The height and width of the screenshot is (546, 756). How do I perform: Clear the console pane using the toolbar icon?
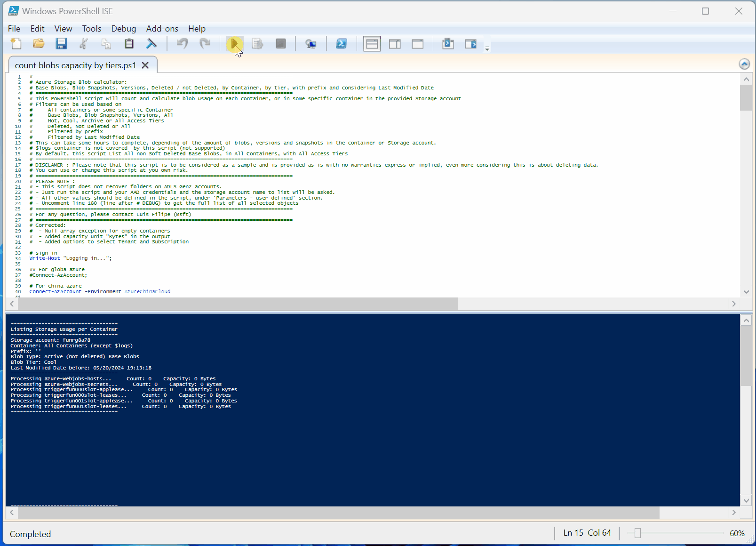tap(151, 44)
